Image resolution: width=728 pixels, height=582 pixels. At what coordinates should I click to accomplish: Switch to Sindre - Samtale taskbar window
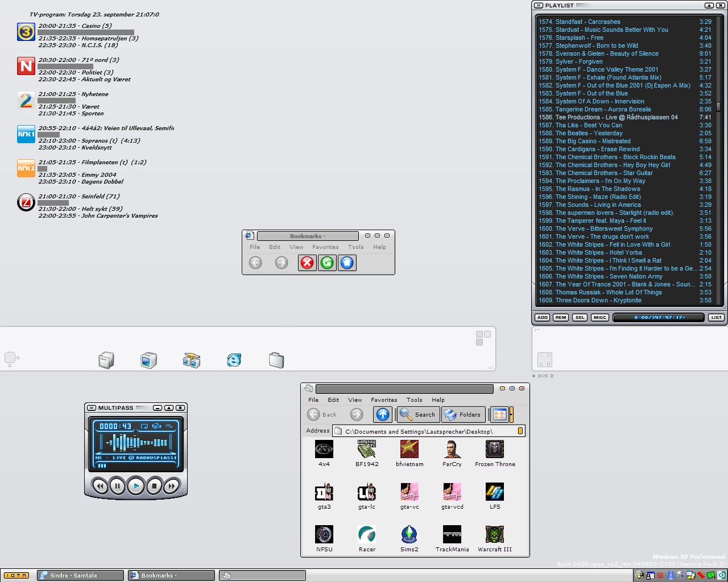pyautogui.click(x=80, y=576)
